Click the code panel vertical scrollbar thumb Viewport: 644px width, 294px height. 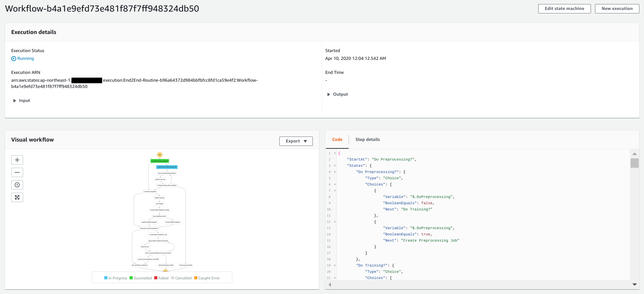point(634,163)
